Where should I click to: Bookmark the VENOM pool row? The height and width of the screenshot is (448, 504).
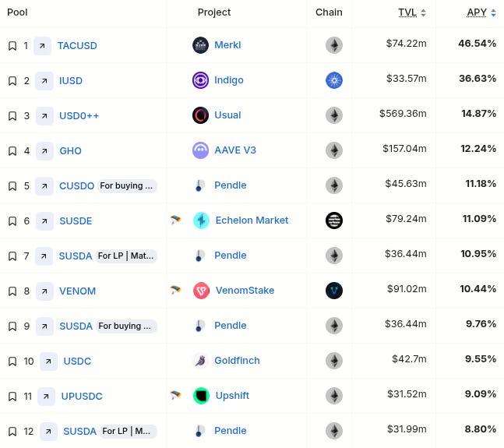click(12, 291)
